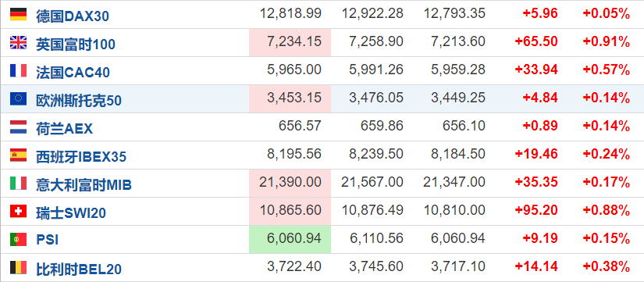Click the Netherlands flag icon
644x282 pixels.
click(19, 127)
